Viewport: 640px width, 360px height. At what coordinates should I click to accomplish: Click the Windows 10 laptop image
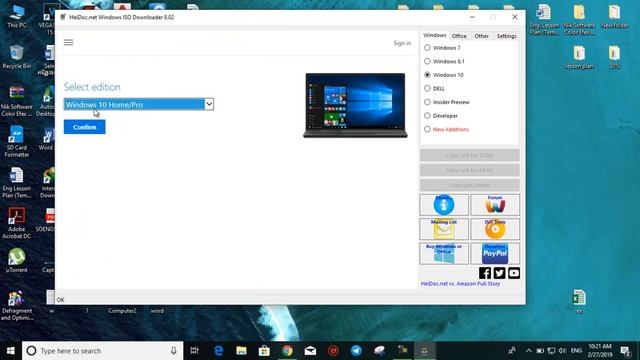[x=355, y=105]
